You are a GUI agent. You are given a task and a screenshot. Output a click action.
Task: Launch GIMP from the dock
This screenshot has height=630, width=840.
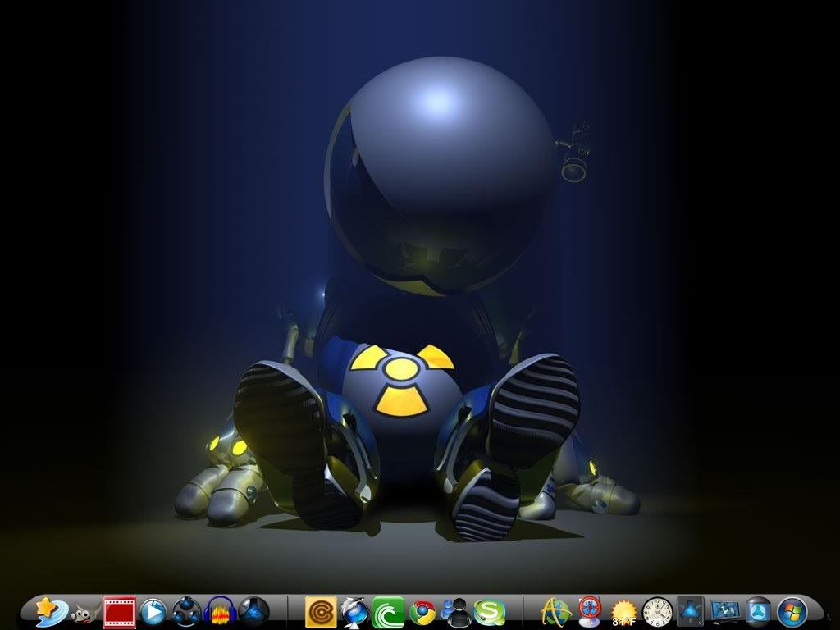tap(84, 613)
